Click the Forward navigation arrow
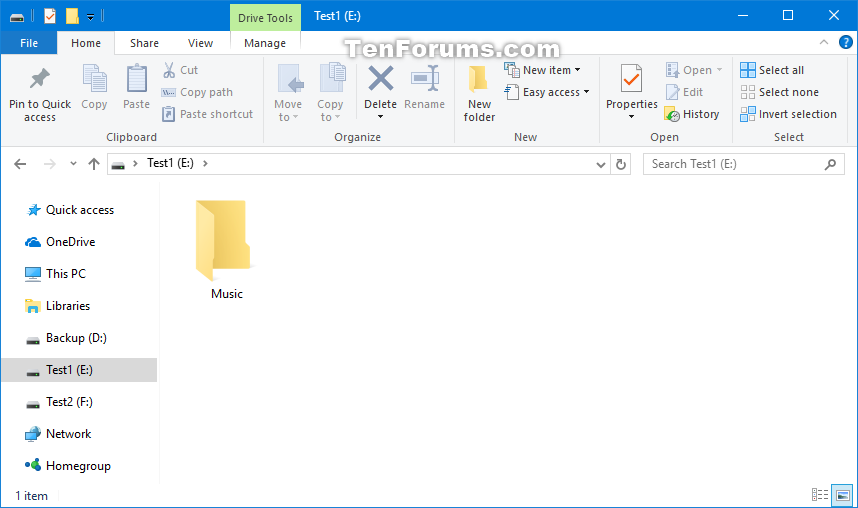The width and height of the screenshot is (858, 508). coord(50,164)
